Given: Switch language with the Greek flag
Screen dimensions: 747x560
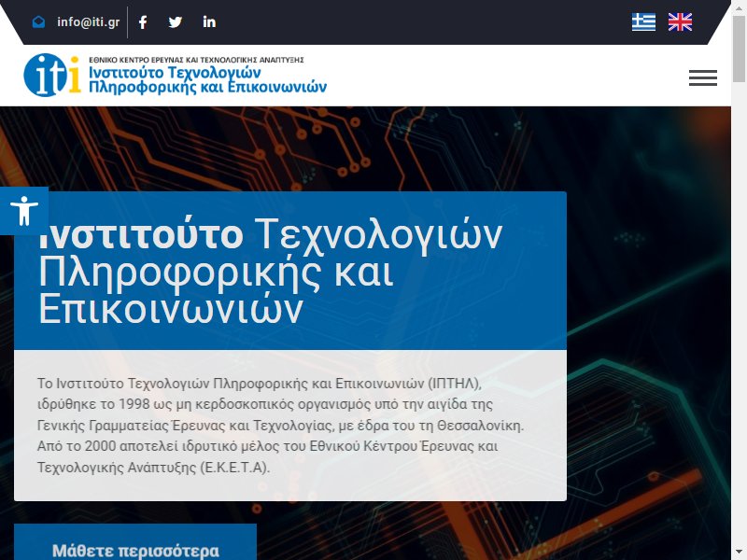Looking at the screenshot, I should click(643, 21).
